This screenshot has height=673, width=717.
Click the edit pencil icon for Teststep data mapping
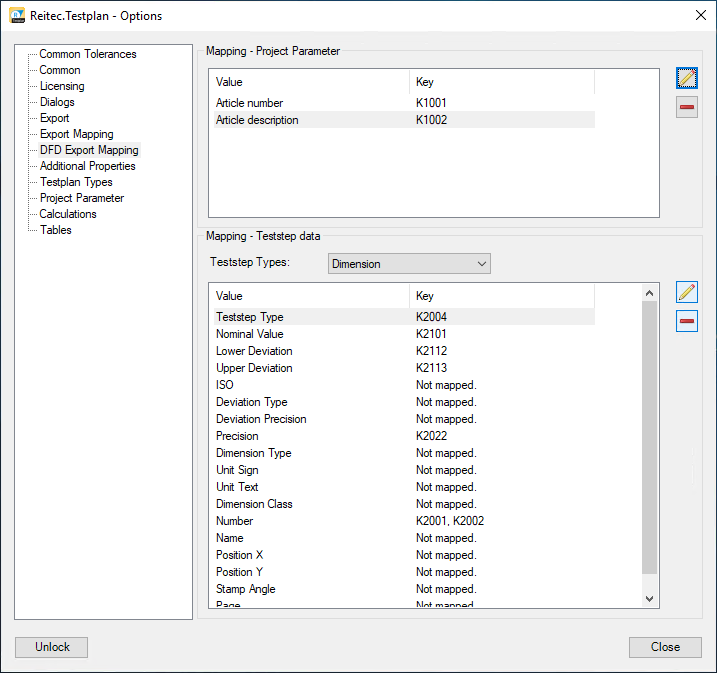(686, 292)
